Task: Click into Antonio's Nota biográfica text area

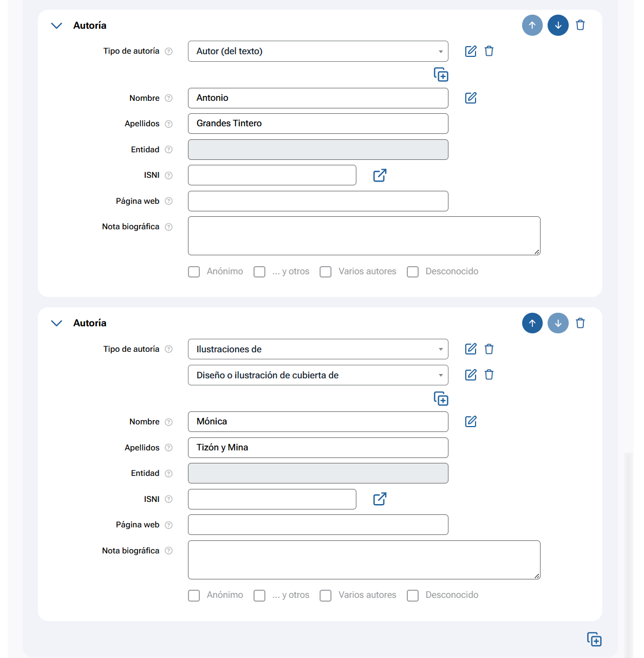Action: tap(364, 236)
